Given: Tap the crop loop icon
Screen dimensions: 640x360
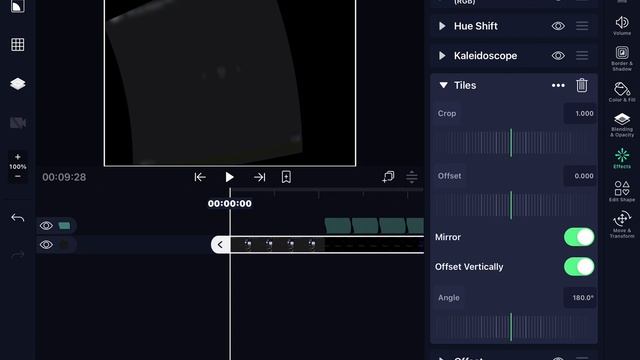Looking at the screenshot, I should [x=388, y=177].
